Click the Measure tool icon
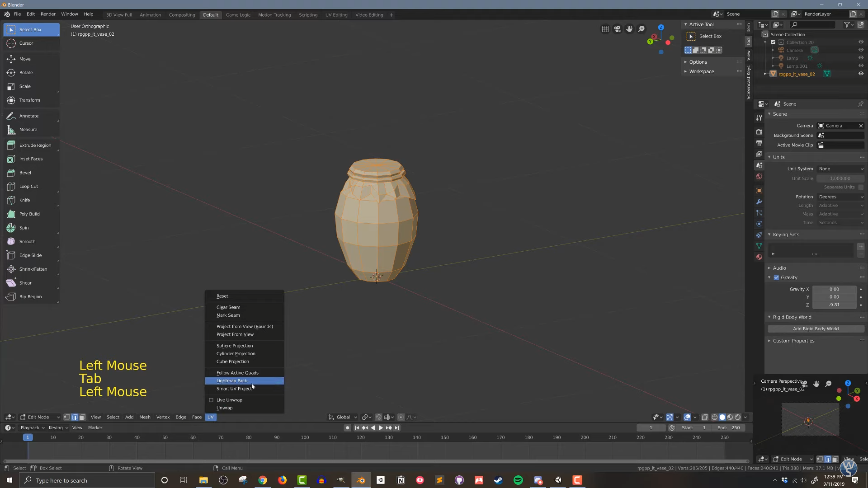Screen dimensions: 868x488 click(x=11, y=130)
